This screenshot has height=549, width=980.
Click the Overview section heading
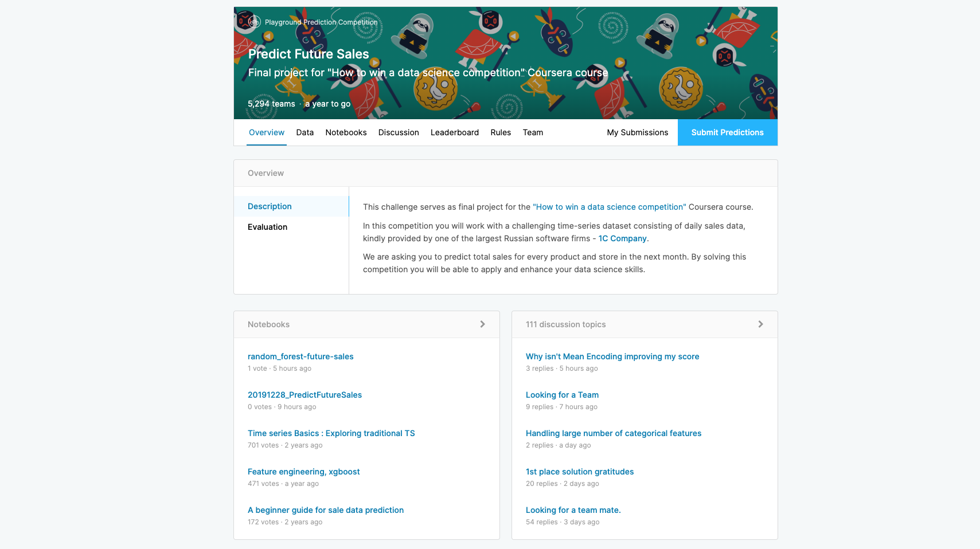(x=266, y=173)
